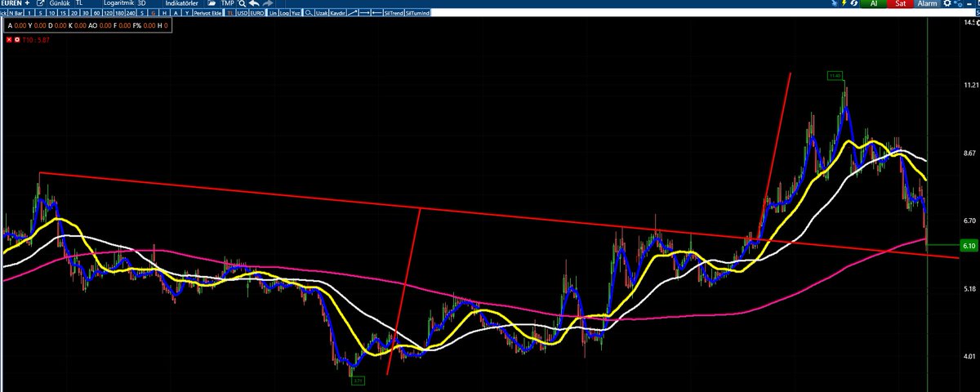The height and width of the screenshot is (392, 980).
Task: Open T10 indicator settings icon
Action: point(17,40)
